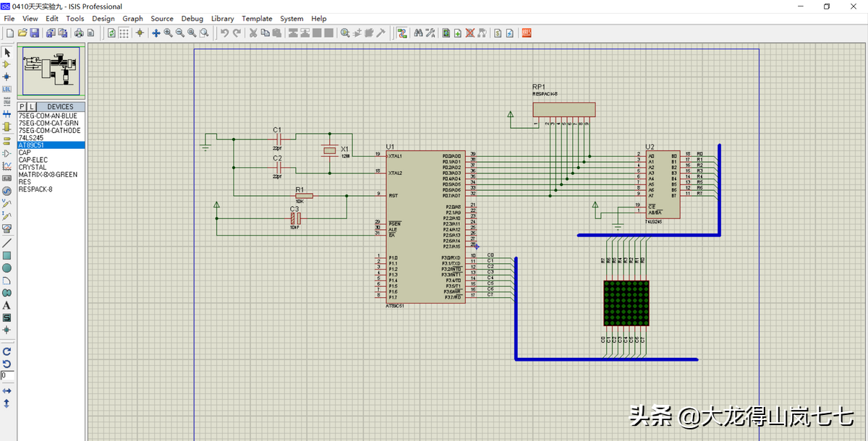
Task: Open the Template menu
Action: 257,18
